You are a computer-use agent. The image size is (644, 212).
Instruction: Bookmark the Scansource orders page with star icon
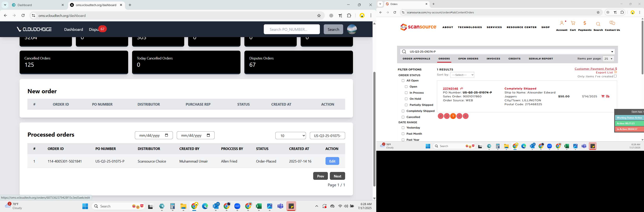598,12
